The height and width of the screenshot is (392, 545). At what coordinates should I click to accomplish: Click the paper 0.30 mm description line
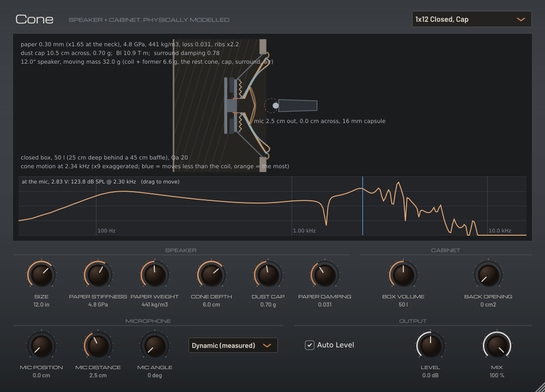(130, 45)
